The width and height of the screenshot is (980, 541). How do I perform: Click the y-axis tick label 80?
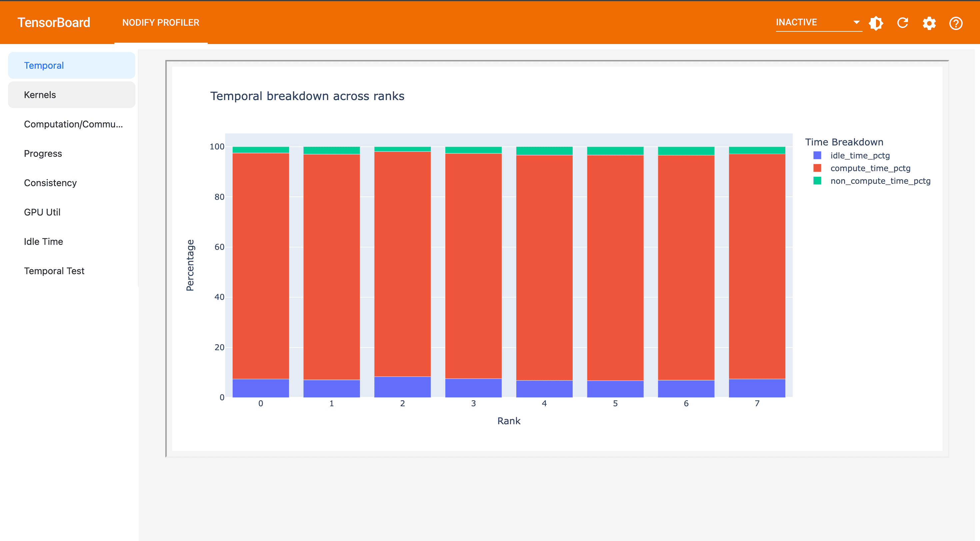click(x=219, y=197)
